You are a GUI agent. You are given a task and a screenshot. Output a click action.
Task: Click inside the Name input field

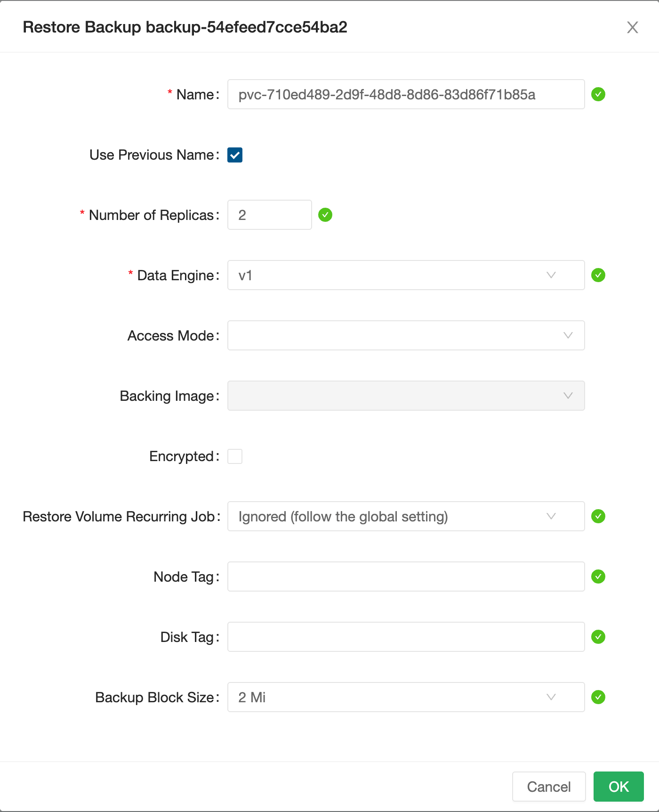point(406,94)
